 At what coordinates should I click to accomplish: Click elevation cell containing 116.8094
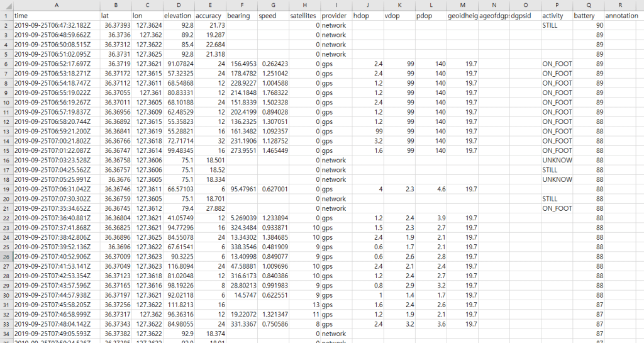point(178,266)
